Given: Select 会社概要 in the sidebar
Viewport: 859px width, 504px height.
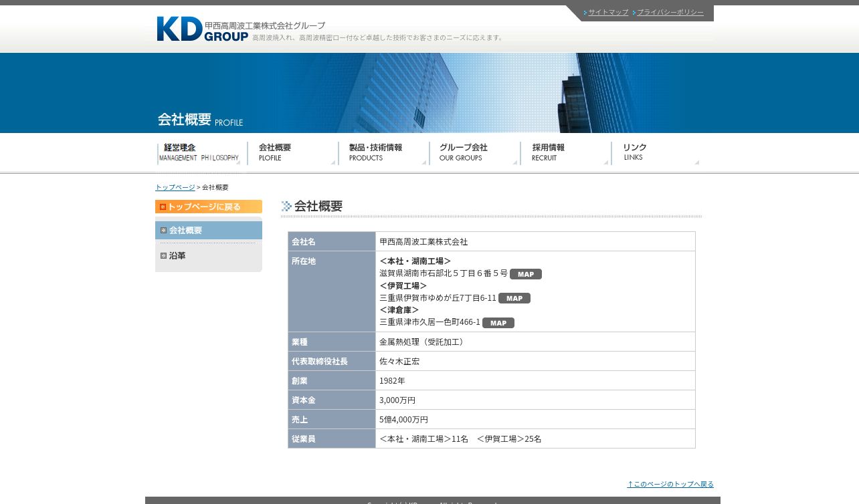Looking at the screenshot, I should coord(209,230).
